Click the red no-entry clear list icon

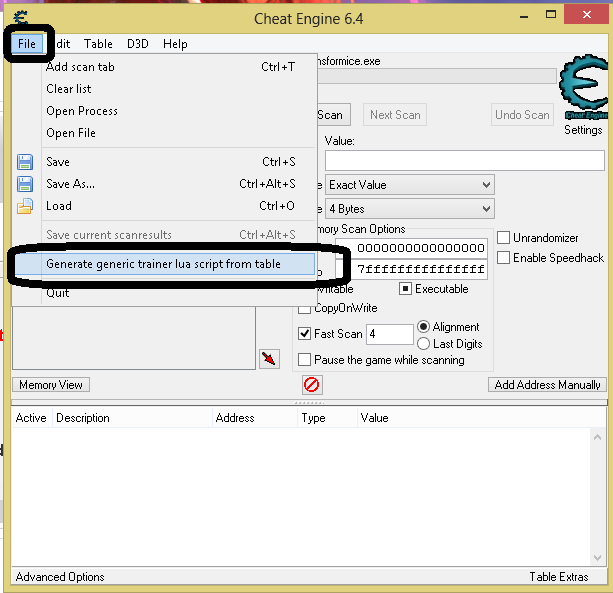tap(312, 385)
